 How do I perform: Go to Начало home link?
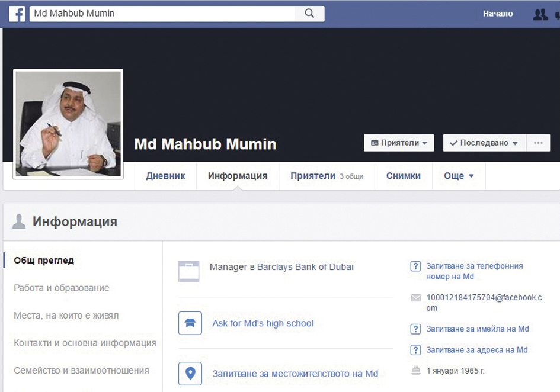(498, 14)
